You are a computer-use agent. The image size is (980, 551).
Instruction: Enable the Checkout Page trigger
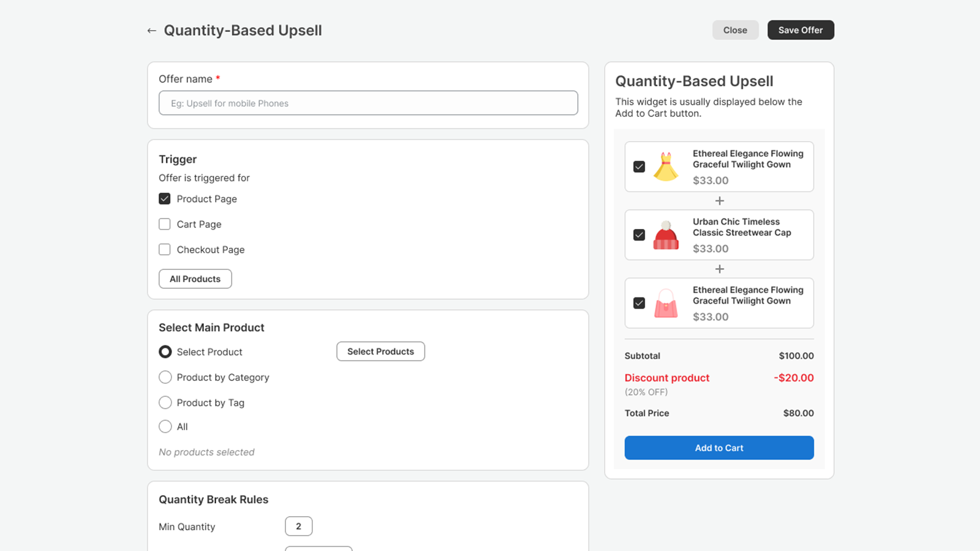(164, 249)
